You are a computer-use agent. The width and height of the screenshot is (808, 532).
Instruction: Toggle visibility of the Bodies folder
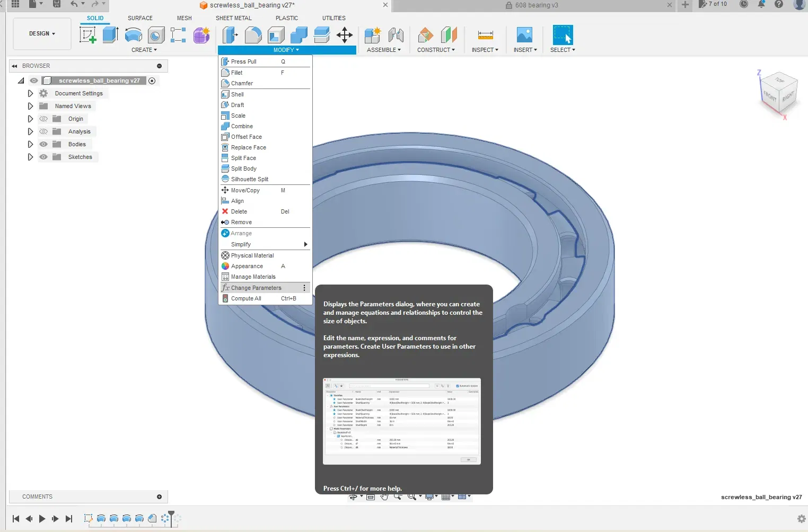click(43, 144)
